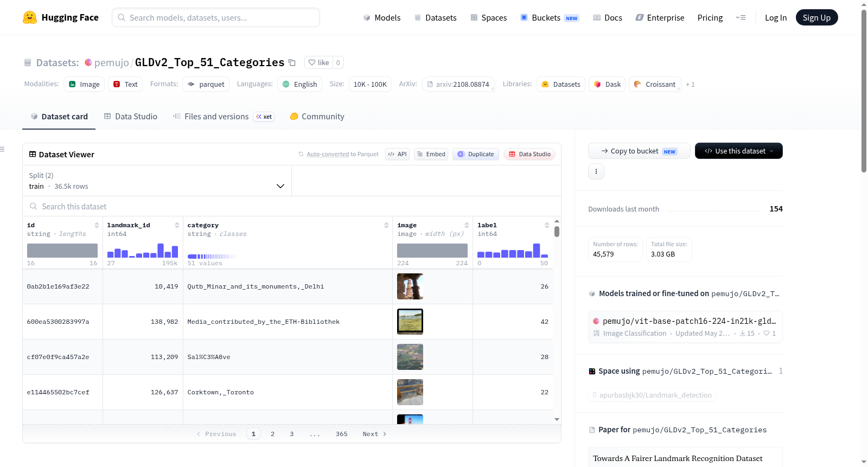Click the Sign Up button
The height and width of the screenshot is (467, 868).
[x=816, y=17]
